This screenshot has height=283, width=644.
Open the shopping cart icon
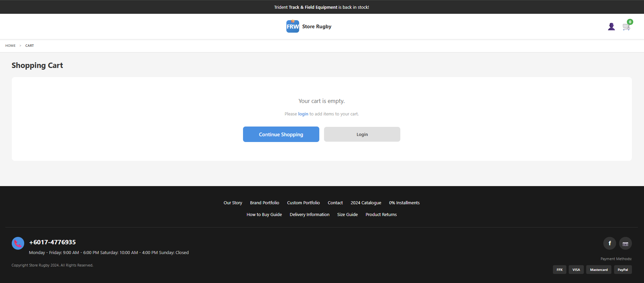[626, 27]
